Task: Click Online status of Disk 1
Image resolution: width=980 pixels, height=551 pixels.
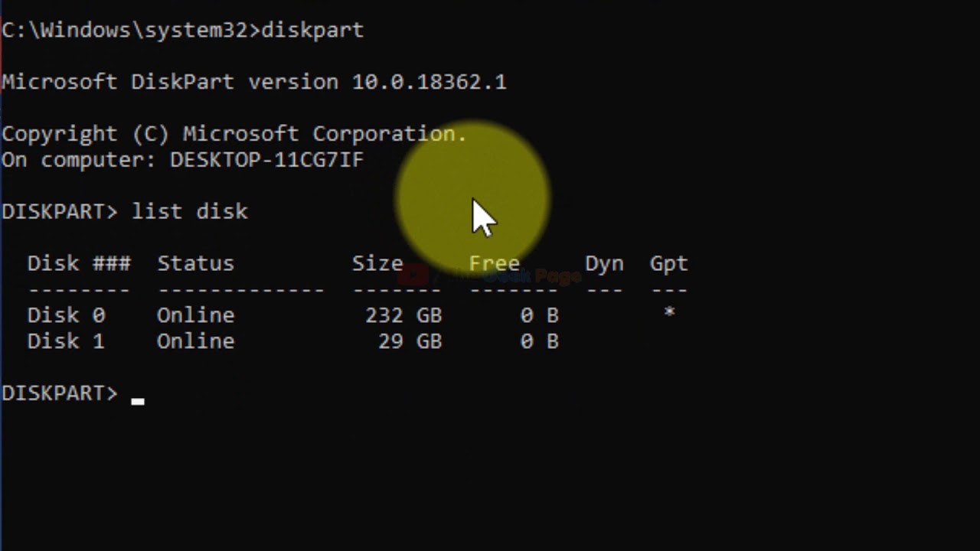Action: tap(195, 341)
